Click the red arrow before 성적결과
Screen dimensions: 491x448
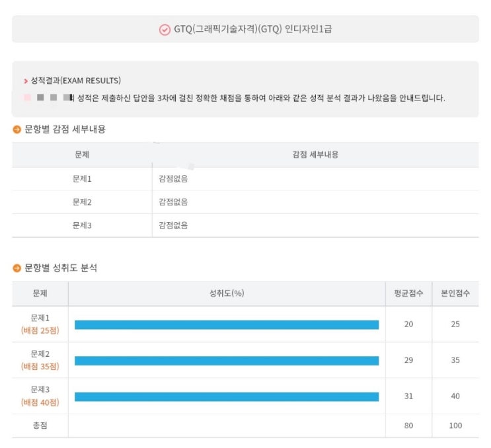click(x=26, y=81)
